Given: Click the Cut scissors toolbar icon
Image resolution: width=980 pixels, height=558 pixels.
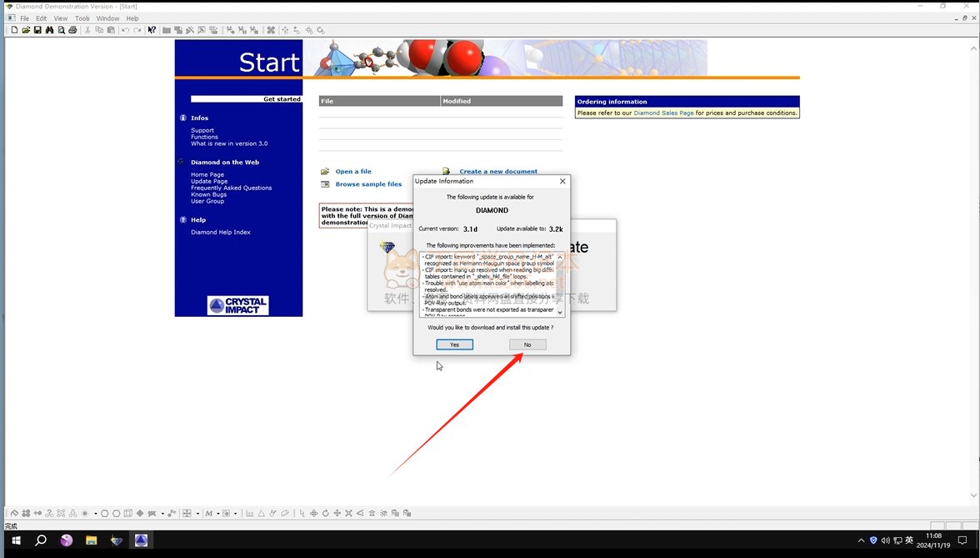Looking at the screenshot, I should (x=87, y=30).
